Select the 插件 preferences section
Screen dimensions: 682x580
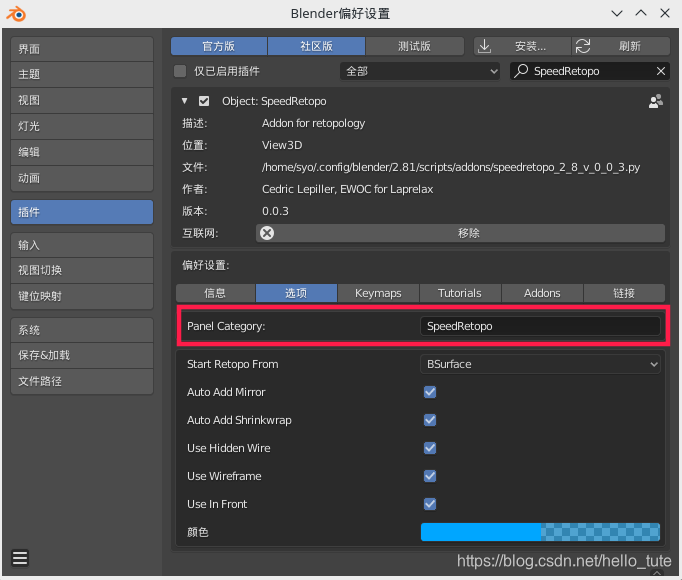pyautogui.click(x=82, y=212)
